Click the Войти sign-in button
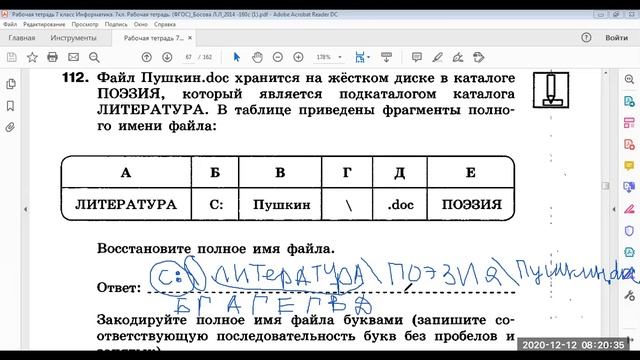Viewport: 640px width, 360px height. (x=616, y=38)
